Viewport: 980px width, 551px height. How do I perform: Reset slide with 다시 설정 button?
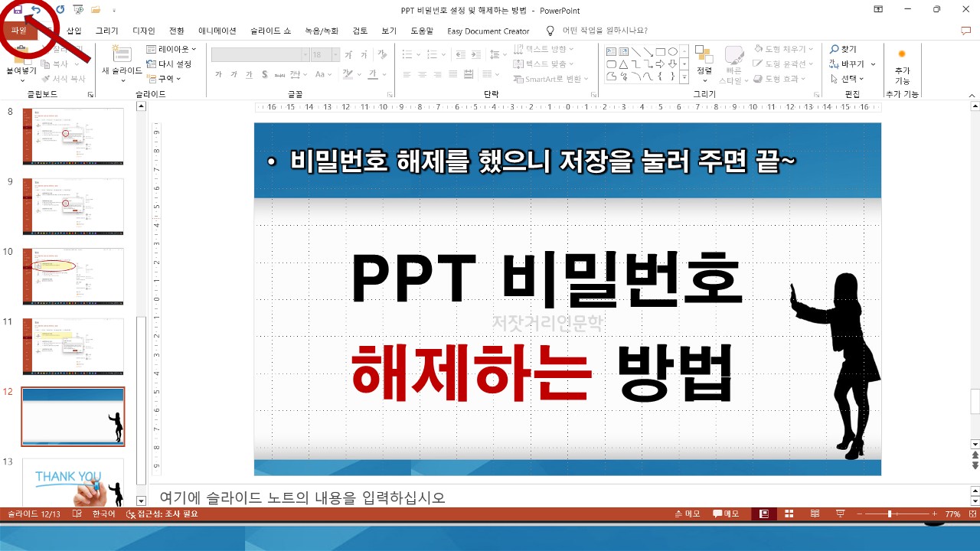[168, 64]
